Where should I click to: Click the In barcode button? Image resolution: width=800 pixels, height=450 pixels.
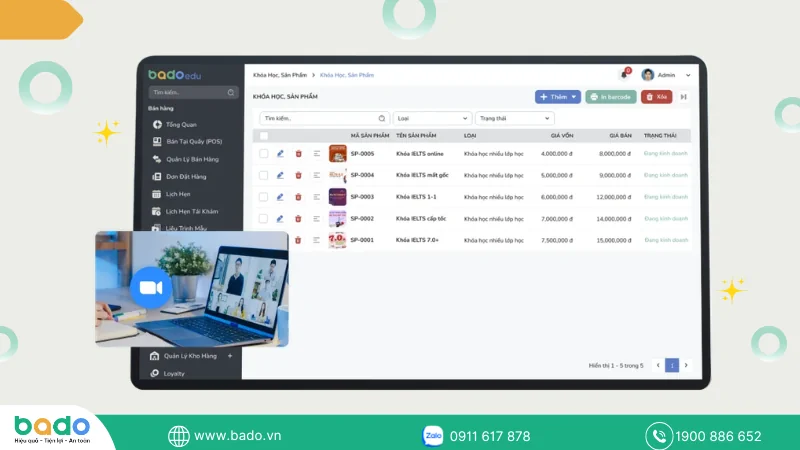point(611,97)
